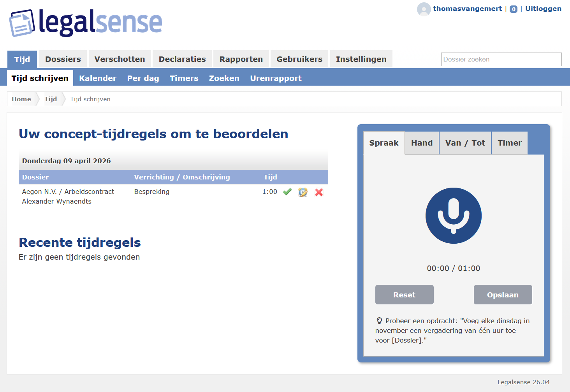Switch to the Spraak entry tab
570x392 pixels.
pos(384,143)
